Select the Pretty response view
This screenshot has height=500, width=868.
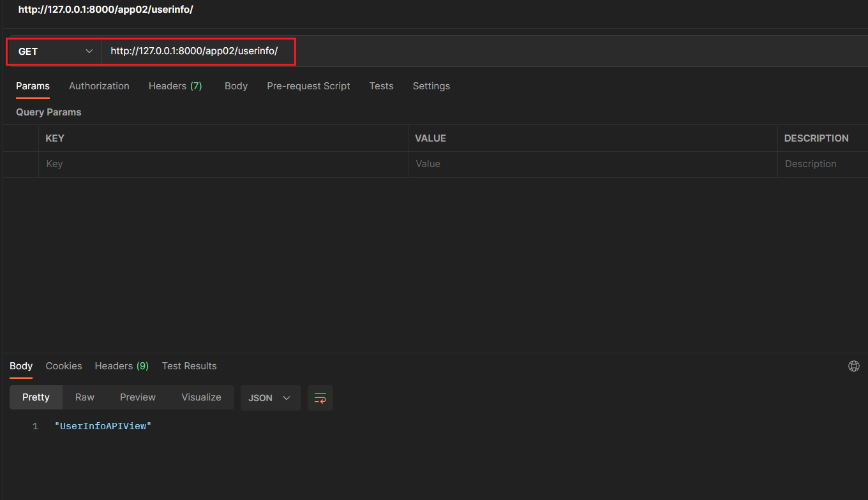[36, 397]
